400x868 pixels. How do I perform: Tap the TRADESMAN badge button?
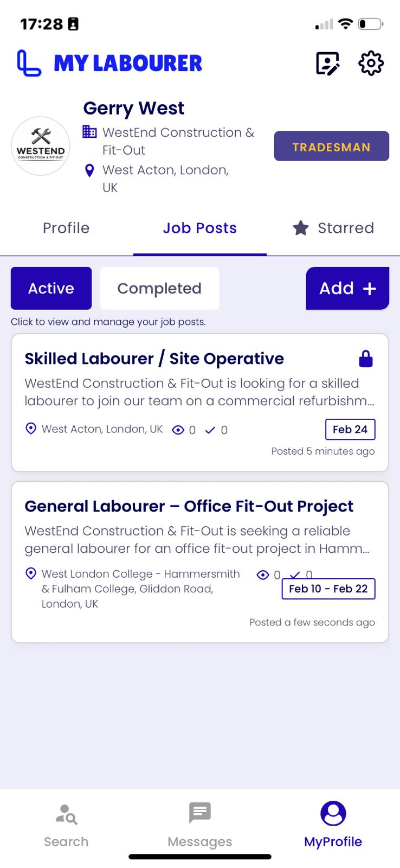[332, 146]
